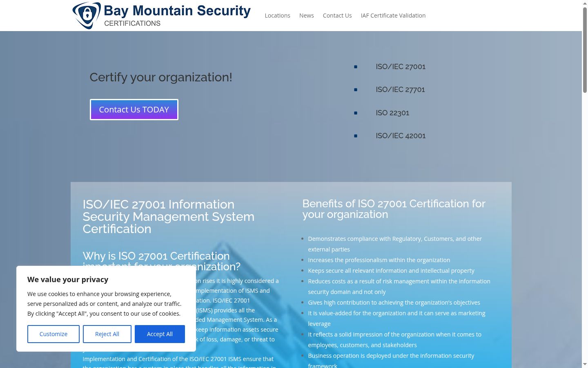Screen dimensions: 588x368
Task: Open IAF Certificate Validation page
Action: tap(393, 16)
